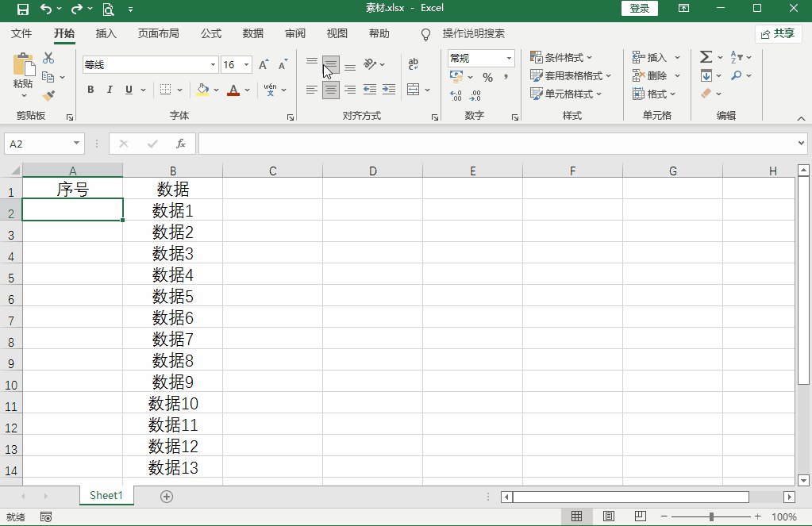The height and width of the screenshot is (526, 812).
Task: Increase indent
Action: 389,90
